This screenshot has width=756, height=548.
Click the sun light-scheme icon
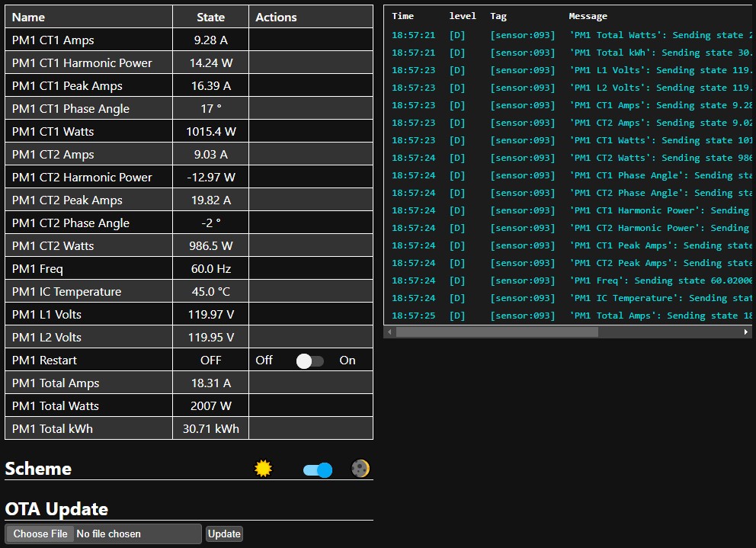tap(263, 469)
